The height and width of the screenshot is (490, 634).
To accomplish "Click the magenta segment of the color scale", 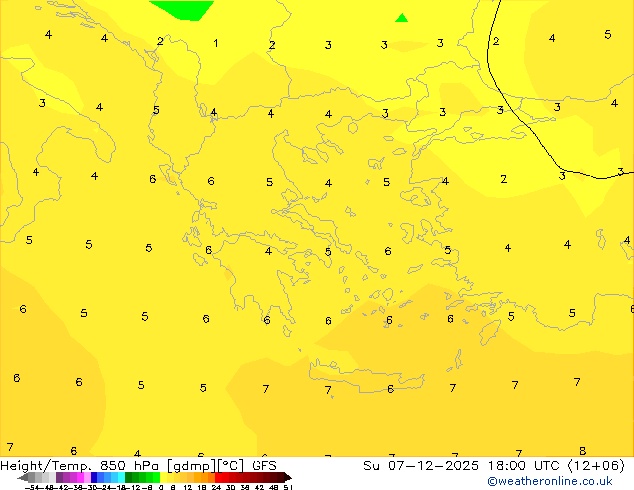I will [x=75, y=477].
